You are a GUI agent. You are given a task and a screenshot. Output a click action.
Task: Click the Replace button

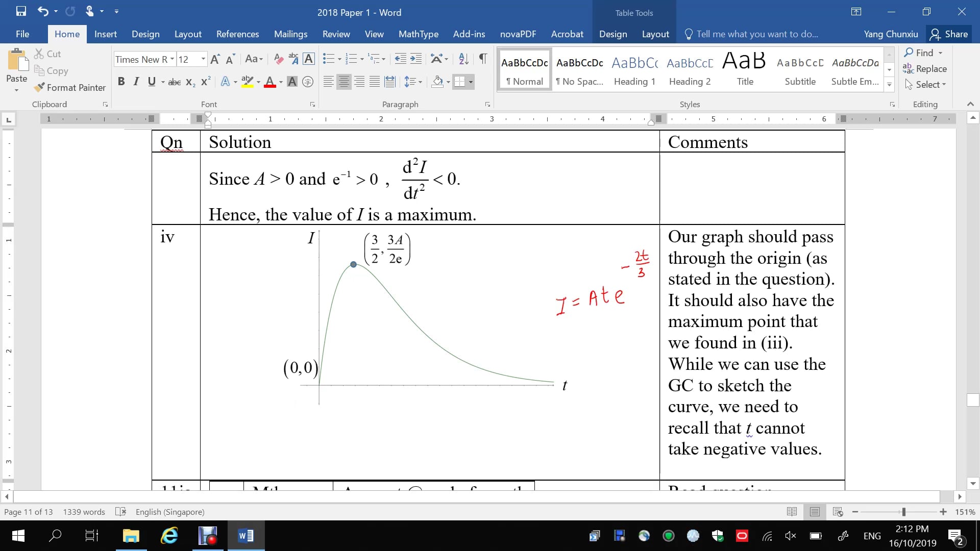point(925,69)
